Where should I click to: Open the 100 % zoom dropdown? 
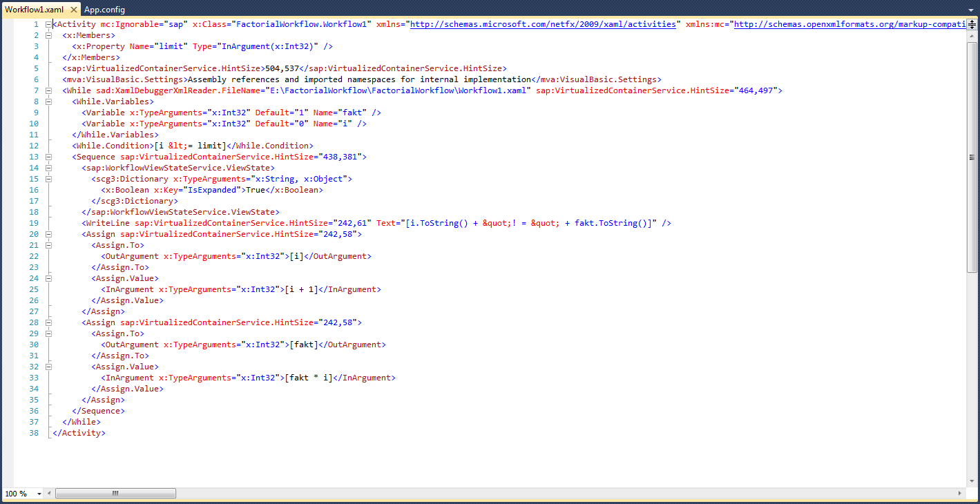(x=39, y=494)
